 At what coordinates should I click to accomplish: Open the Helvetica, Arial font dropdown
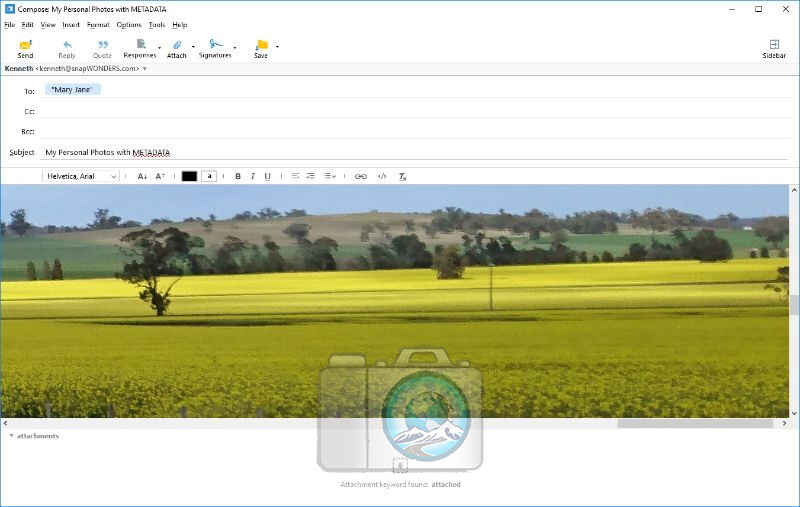pos(81,176)
